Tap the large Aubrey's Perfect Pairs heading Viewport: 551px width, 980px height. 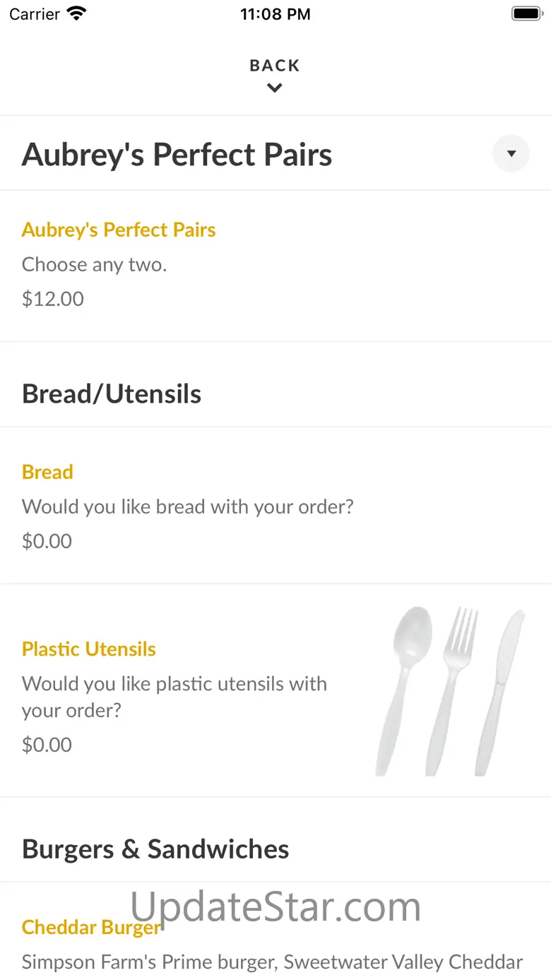tap(177, 155)
